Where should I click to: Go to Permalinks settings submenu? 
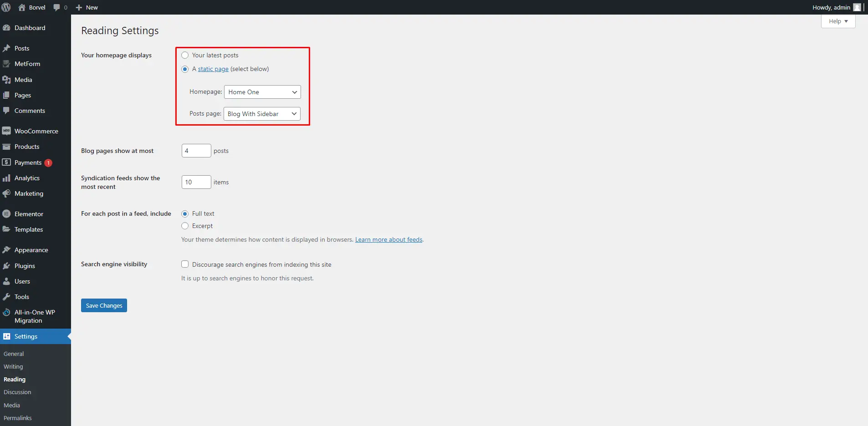tap(18, 418)
